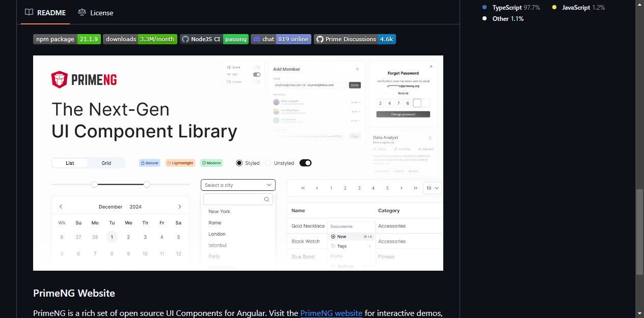This screenshot has width=644, height=318.
Task: Open the Select a city dropdown
Action: [x=238, y=185]
